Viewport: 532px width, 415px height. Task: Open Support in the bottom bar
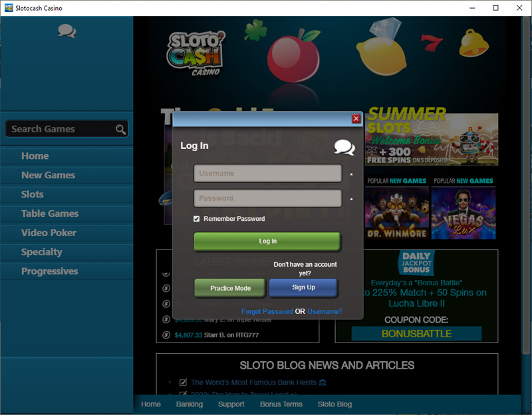[x=231, y=404]
